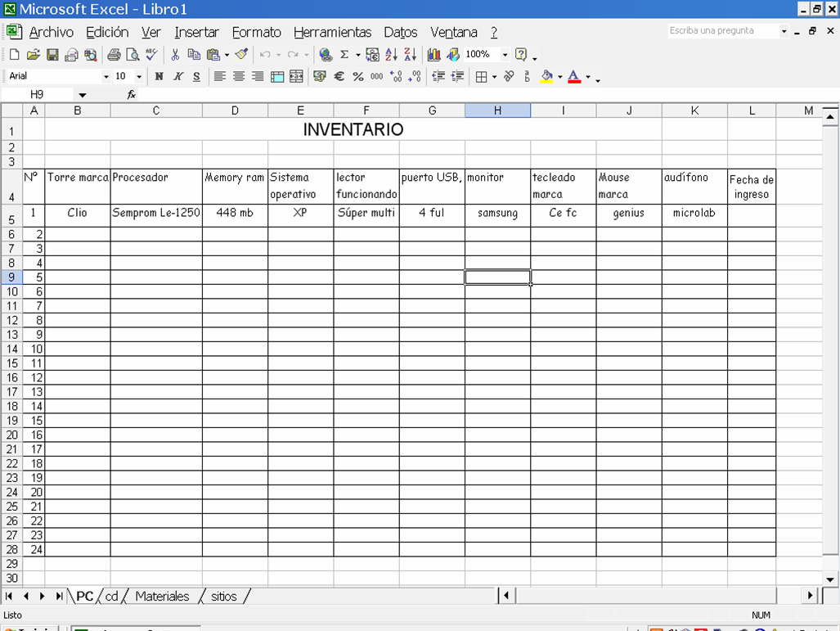Expand the borders style arrow
This screenshot has height=631, width=840.
pos(494,77)
